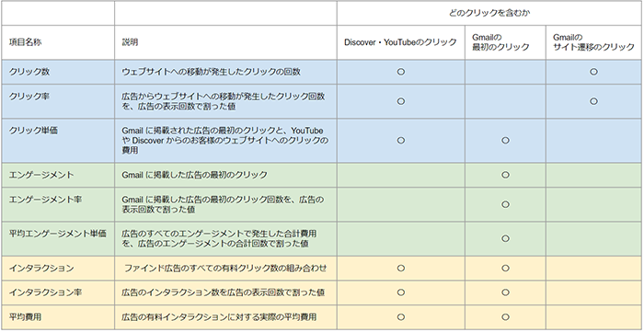The width and height of the screenshot is (644, 332).
Task: Select the 説明 column header
Action: [226, 42]
